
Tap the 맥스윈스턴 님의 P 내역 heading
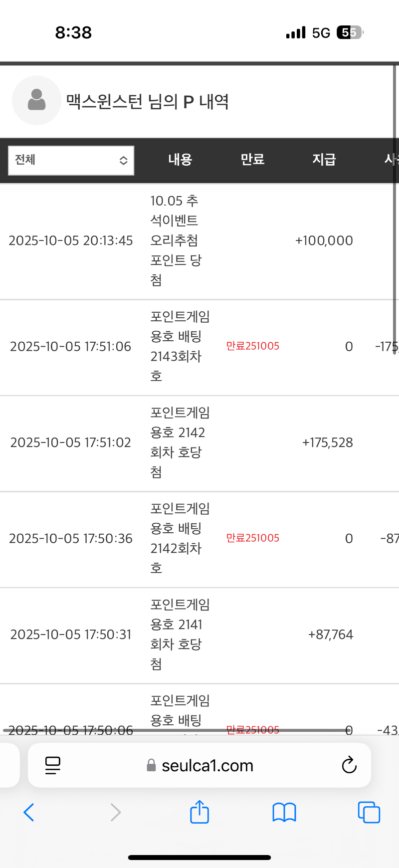(148, 102)
